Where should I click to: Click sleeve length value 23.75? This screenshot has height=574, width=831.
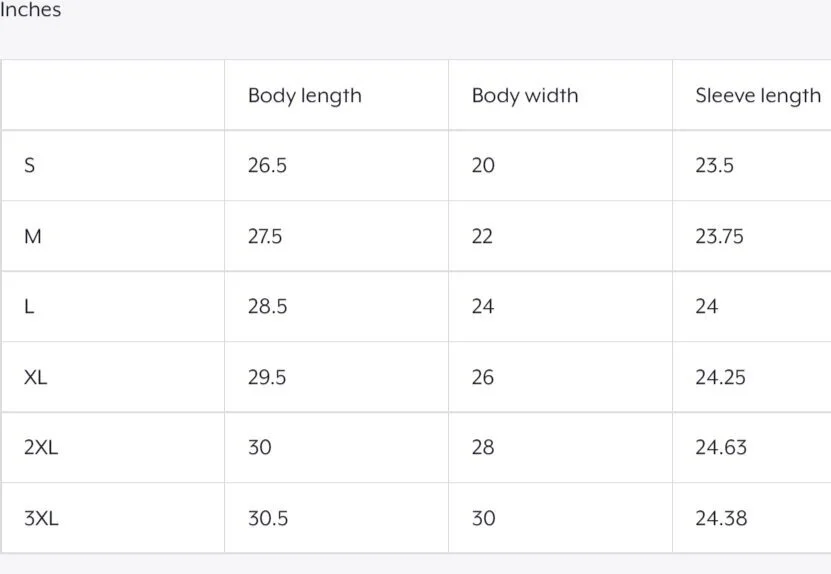pyautogui.click(x=719, y=237)
